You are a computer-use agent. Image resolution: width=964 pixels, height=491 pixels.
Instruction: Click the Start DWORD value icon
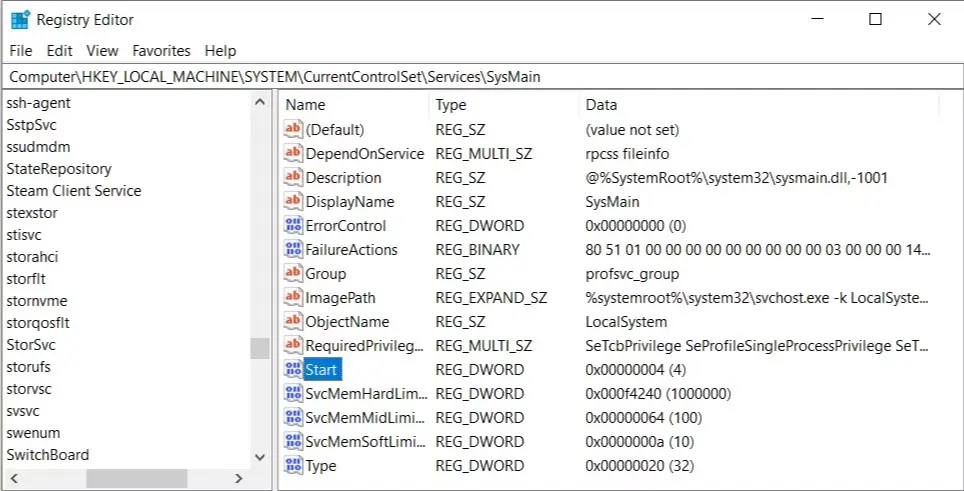click(x=293, y=369)
